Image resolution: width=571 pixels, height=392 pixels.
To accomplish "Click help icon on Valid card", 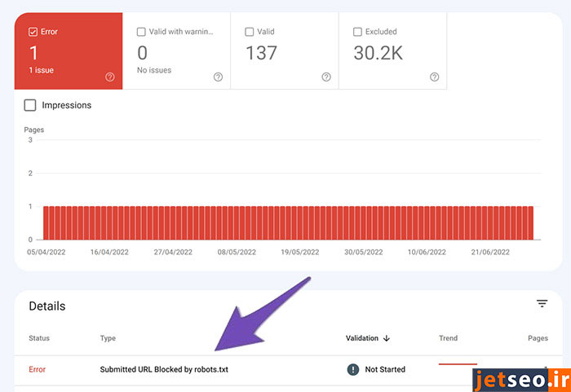I will pos(326,77).
